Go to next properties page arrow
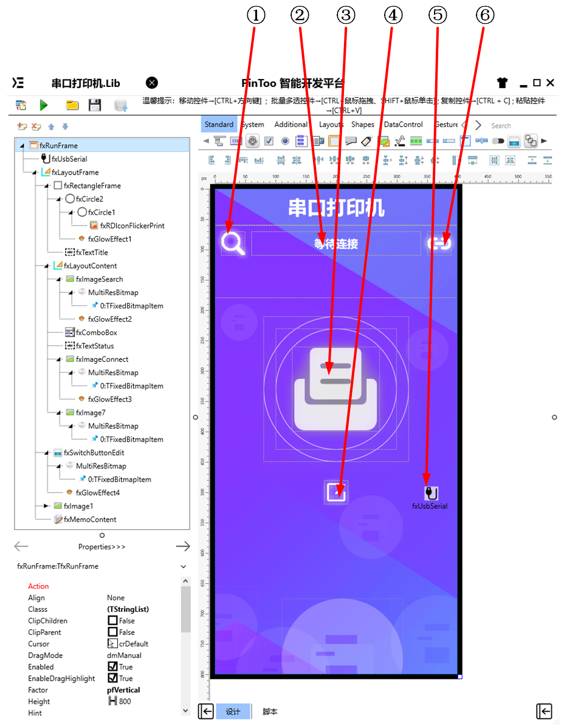 coord(183,547)
